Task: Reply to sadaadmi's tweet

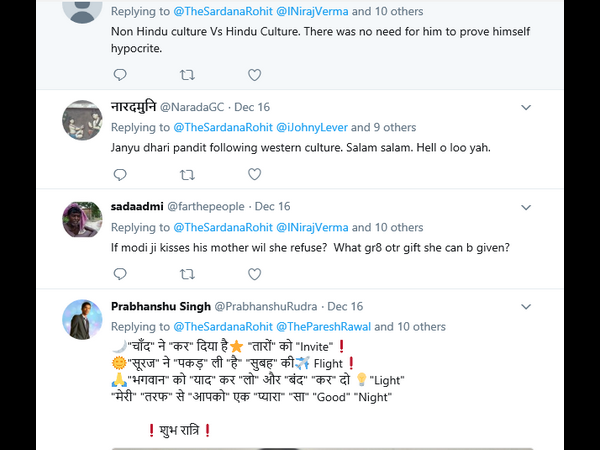Action: pyautogui.click(x=120, y=275)
